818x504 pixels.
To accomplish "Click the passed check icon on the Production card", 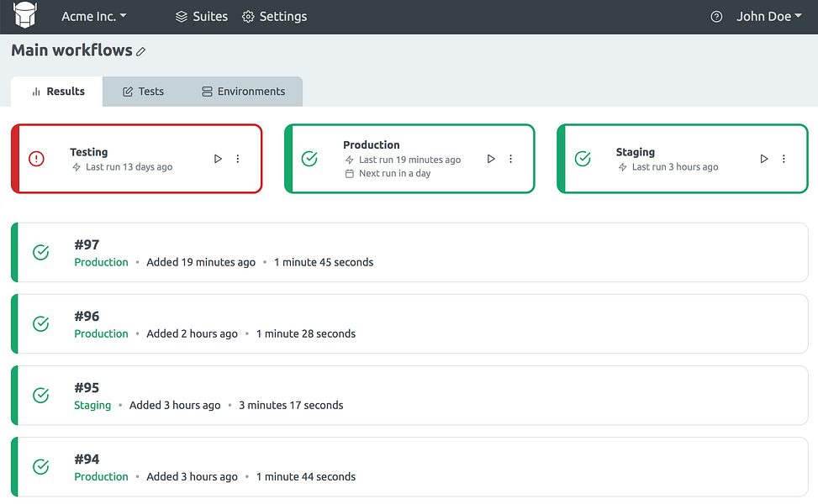I will (x=309, y=159).
